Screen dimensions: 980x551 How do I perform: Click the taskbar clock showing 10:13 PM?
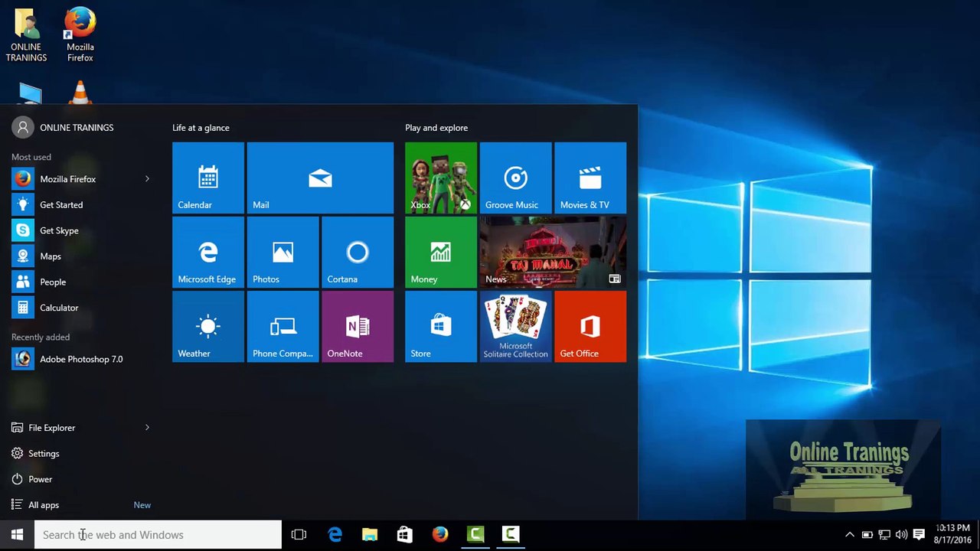pyautogui.click(x=952, y=534)
